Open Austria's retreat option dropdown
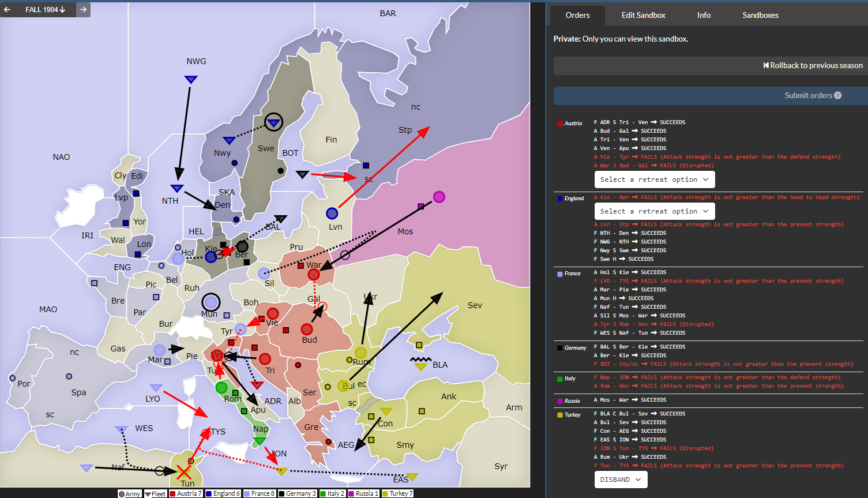Screen dimensions: 868x498 coord(655,179)
